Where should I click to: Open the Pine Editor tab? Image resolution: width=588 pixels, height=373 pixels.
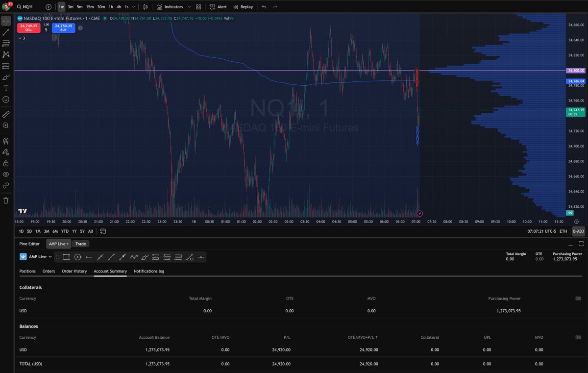[x=29, y=244]
